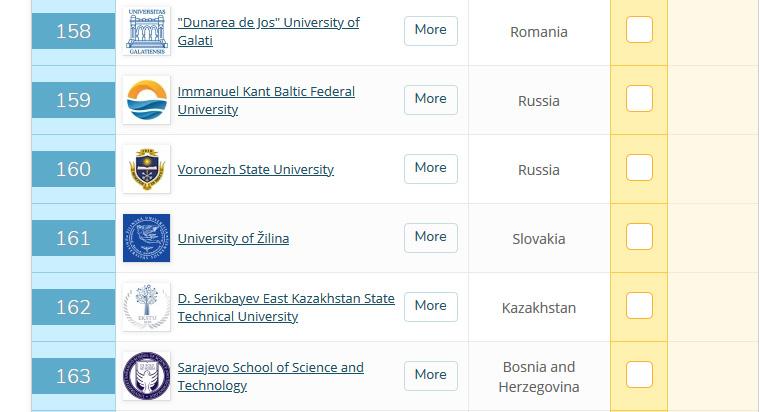Click Sarajevo School of Science logo

[x=146, y=376]
